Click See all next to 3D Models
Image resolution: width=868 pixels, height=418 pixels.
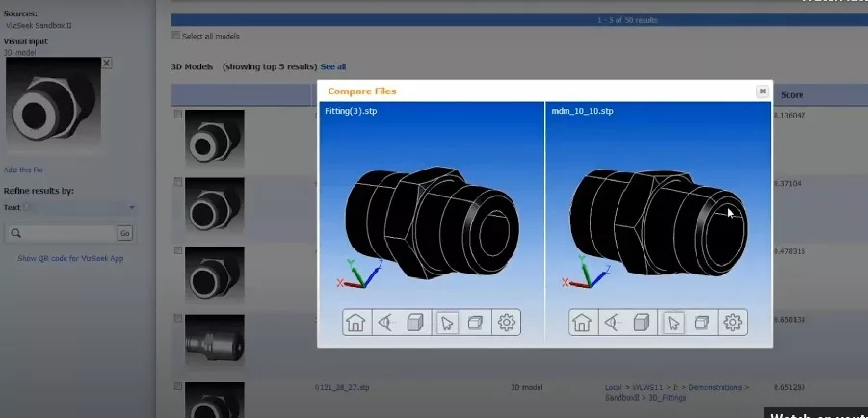[x=333, y=67]
